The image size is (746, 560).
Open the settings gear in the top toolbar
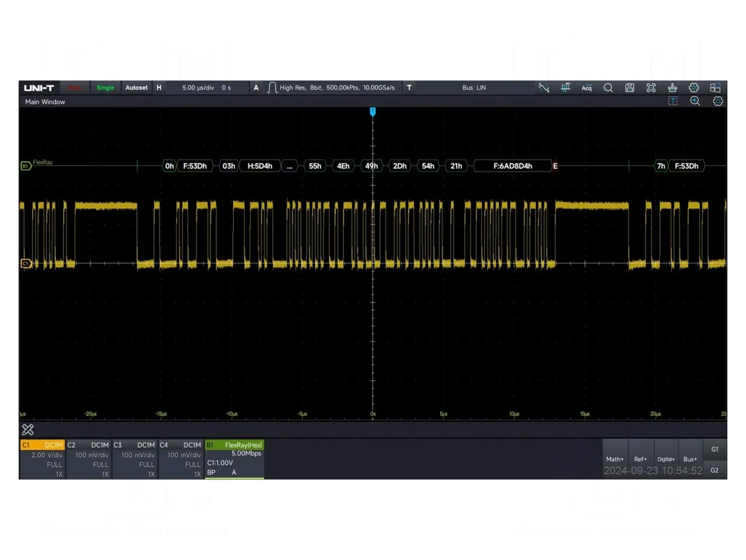[x=694, y=87]
